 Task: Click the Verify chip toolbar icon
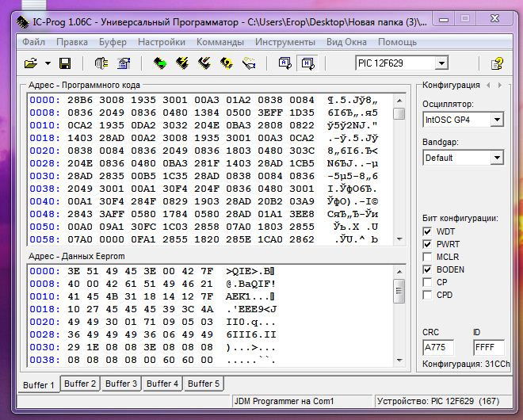(x=227, y=63)
